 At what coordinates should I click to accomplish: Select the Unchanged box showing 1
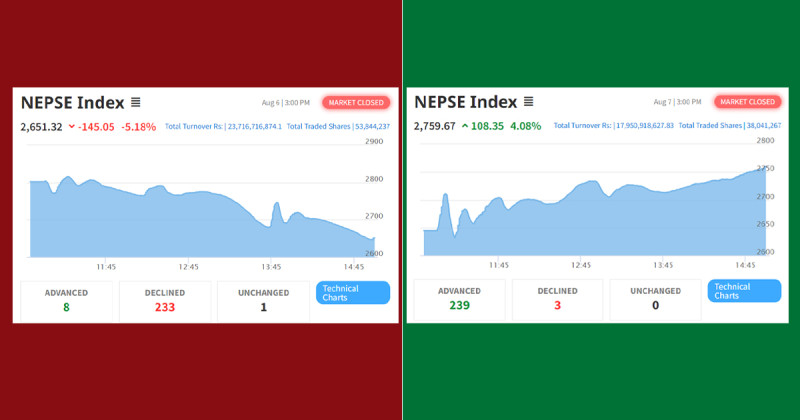click(x=263, y=300)
